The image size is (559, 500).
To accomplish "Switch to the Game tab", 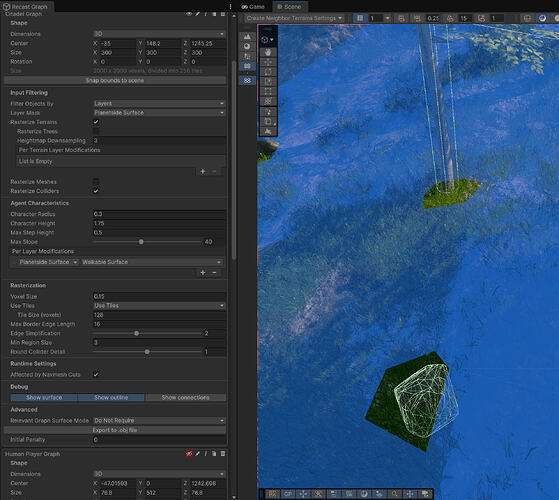I will pyautogui.click(x=253, y=7).
